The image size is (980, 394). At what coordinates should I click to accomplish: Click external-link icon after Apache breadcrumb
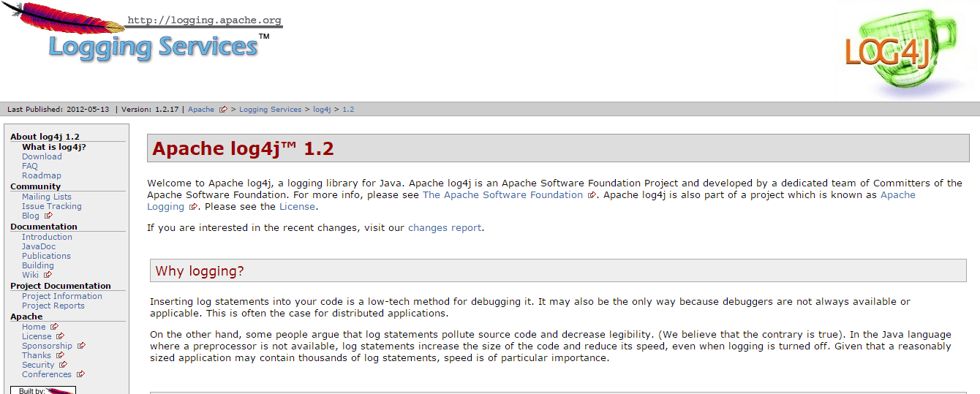point(223,110)
